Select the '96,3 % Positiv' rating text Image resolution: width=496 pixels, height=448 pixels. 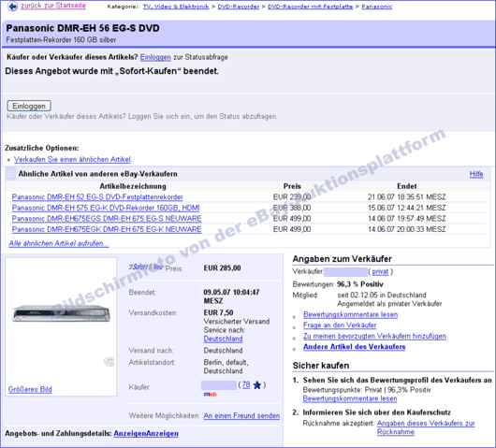click(x=360, y=284)
